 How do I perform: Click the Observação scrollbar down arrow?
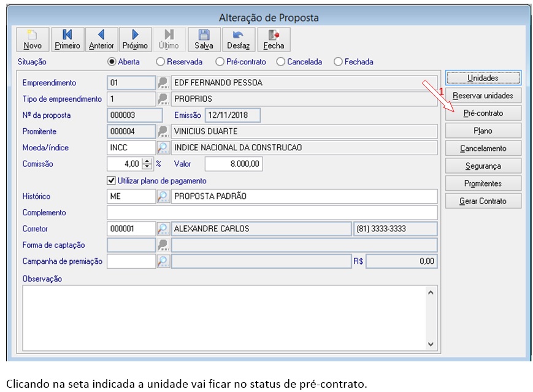(431, 344)
